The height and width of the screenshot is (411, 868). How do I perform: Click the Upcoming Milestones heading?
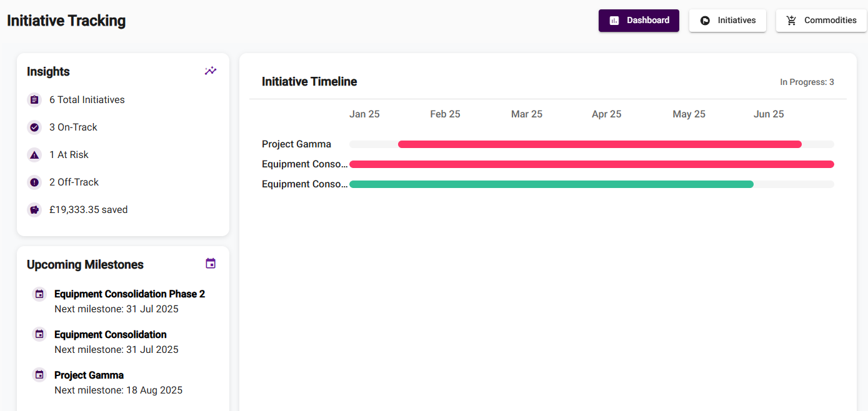pyautogui.click(x=85, y=265)
